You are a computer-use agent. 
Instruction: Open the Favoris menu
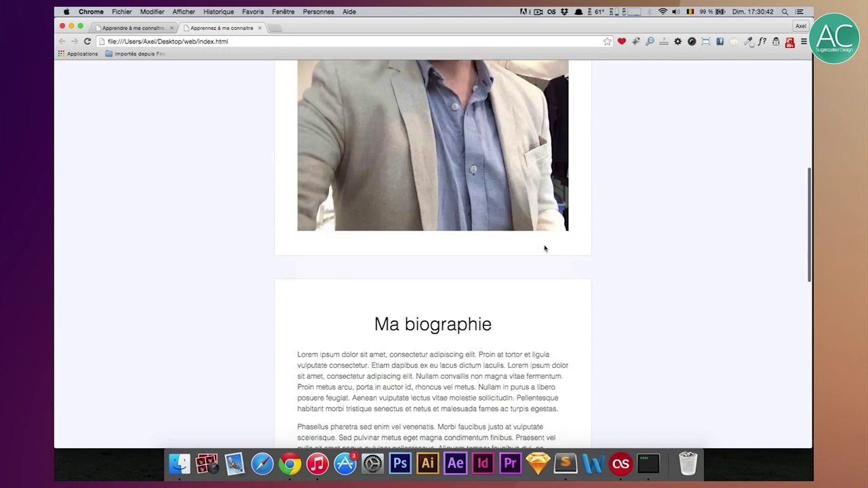(x=253, y=12)
